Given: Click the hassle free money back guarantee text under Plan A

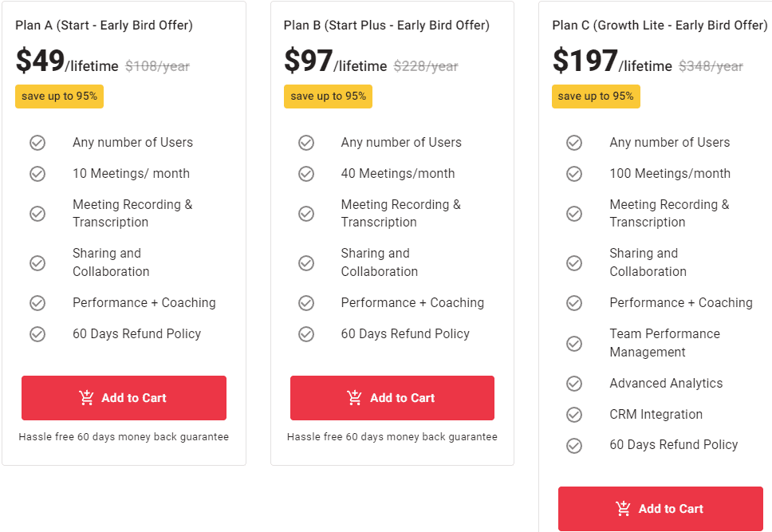Looking at the screenshot, I should [124, 436].
